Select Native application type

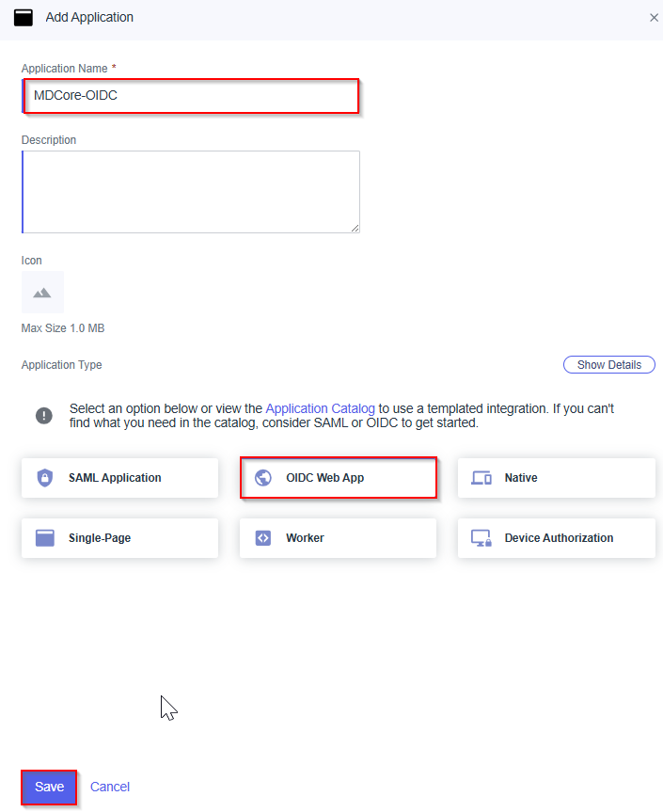556,478
